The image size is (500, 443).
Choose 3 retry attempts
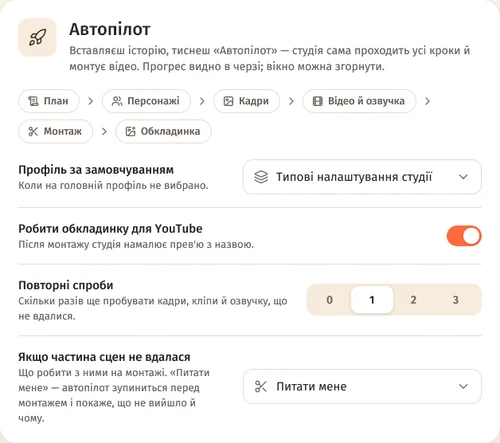(456, 300)
